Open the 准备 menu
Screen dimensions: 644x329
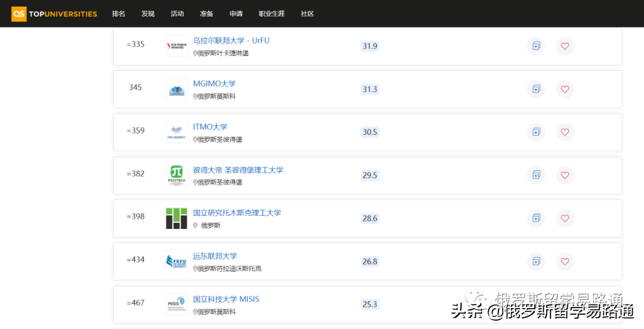pyautogui.click(x=206, y=14)
